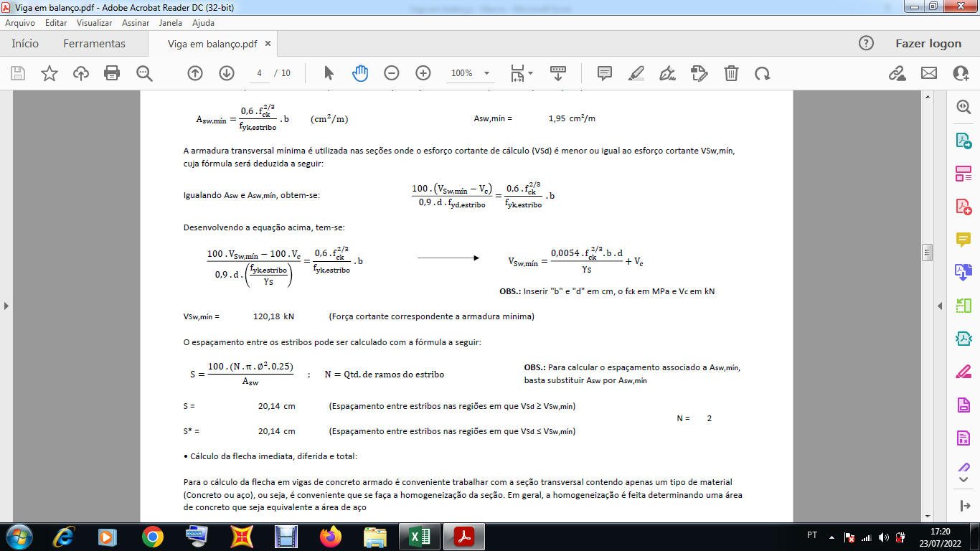Go to previous page arrow

195,73
